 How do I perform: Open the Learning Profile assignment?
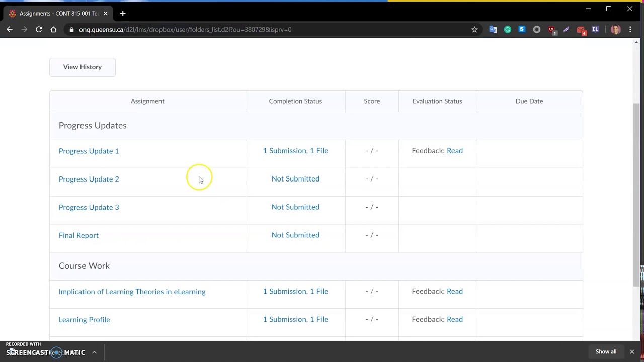tap(84, 320)
